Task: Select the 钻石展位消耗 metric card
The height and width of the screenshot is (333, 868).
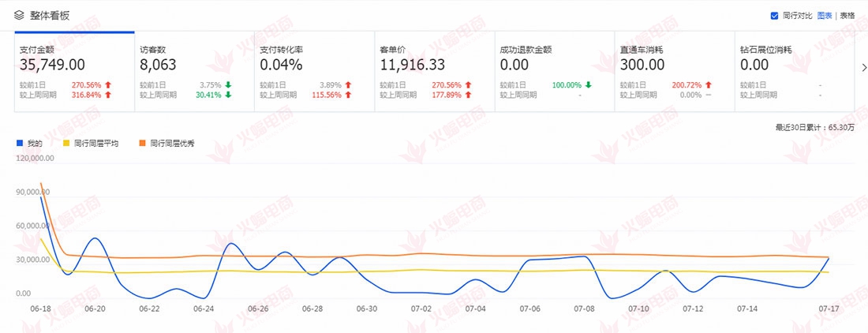Action: tap(792, 71)
